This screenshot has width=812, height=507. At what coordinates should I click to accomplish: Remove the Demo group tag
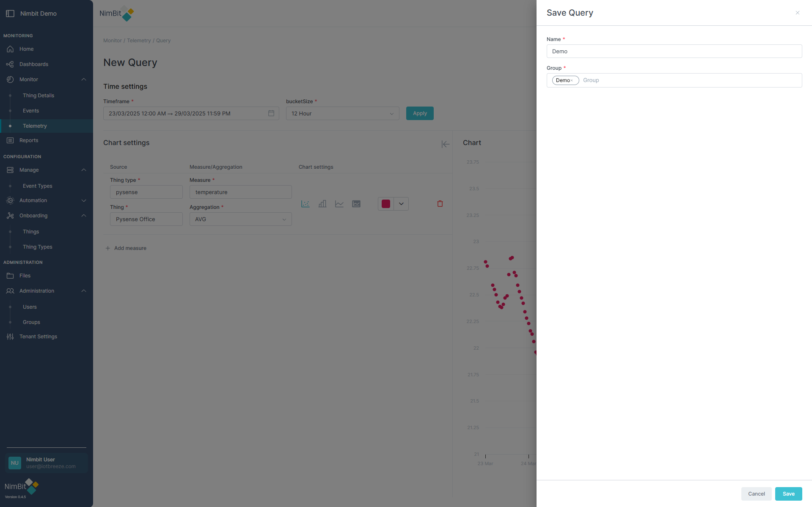pyautogui.click(x=572, y=80)
